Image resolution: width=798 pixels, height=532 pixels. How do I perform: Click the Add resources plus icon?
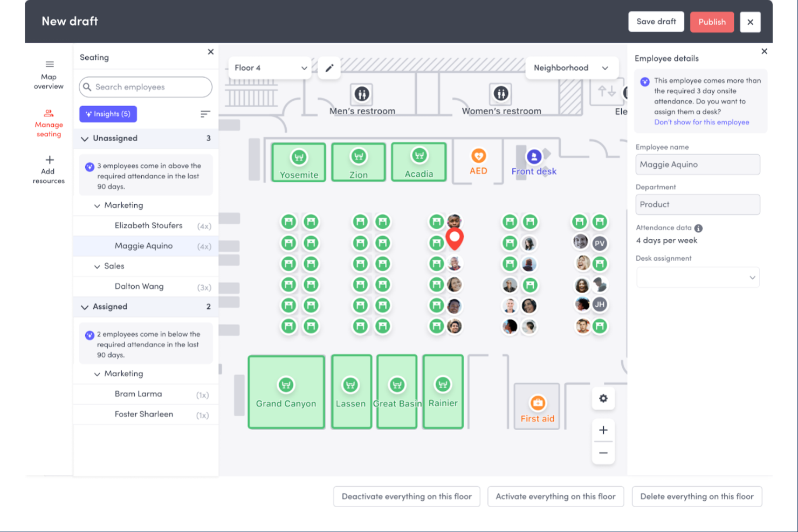point(49,160)
